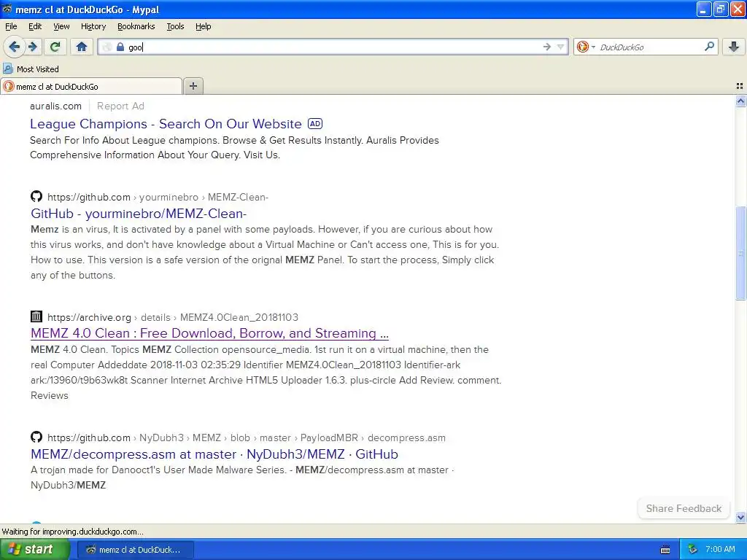Click GitHub favicon beside NyDubh3 result

(36, 437)
